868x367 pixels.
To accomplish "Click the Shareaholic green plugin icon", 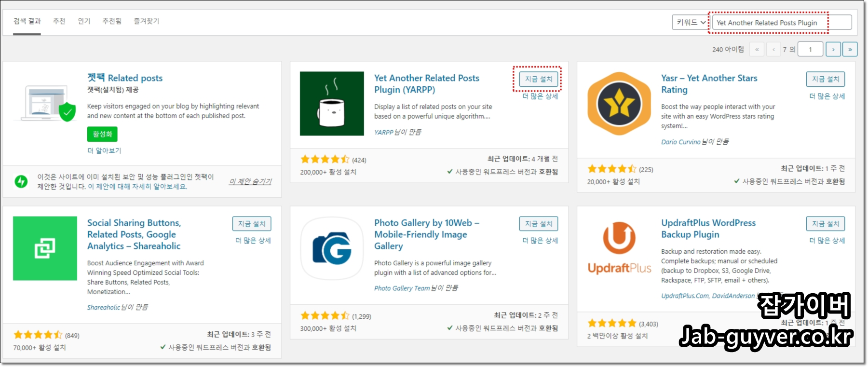I will 45,248.
